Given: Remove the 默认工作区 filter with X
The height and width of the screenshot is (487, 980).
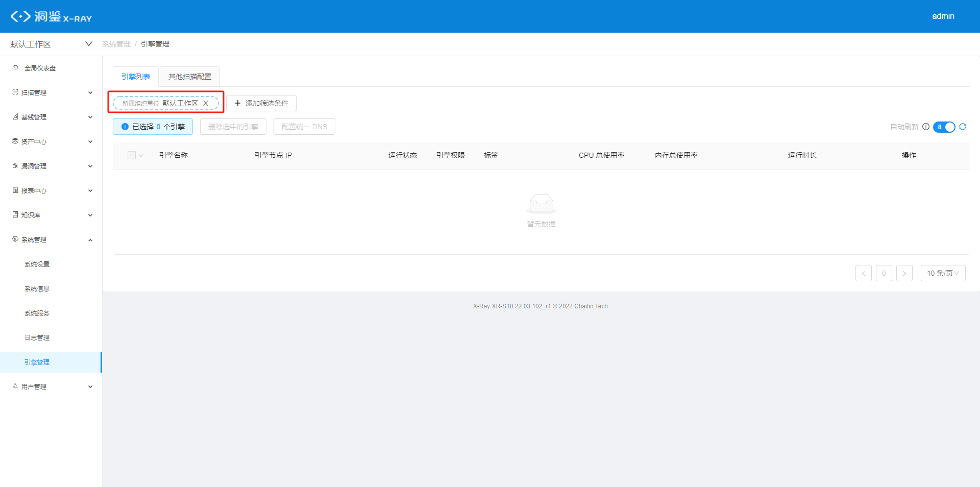Looking at the screenshot, I should pyautogui.click(x=206, y=103).
